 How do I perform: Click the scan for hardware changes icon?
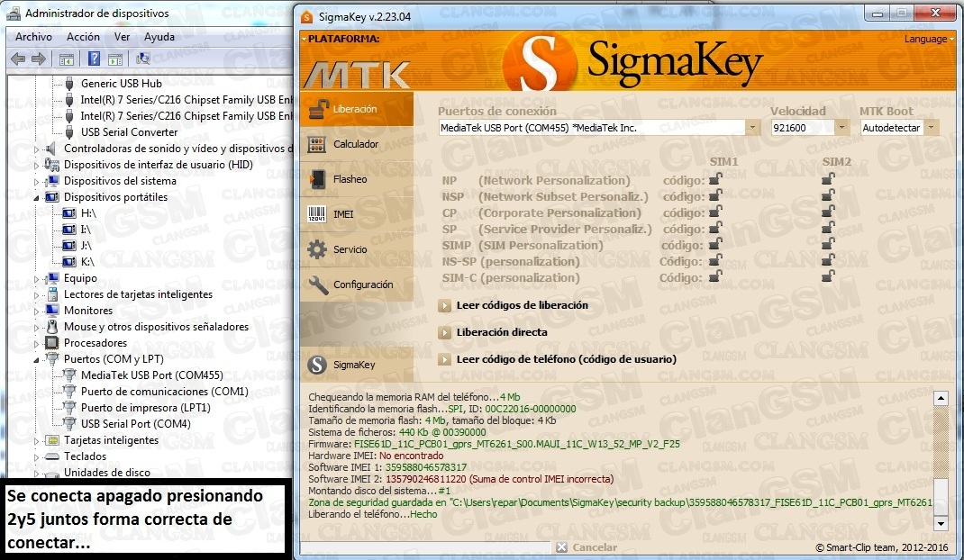[142, 59]
